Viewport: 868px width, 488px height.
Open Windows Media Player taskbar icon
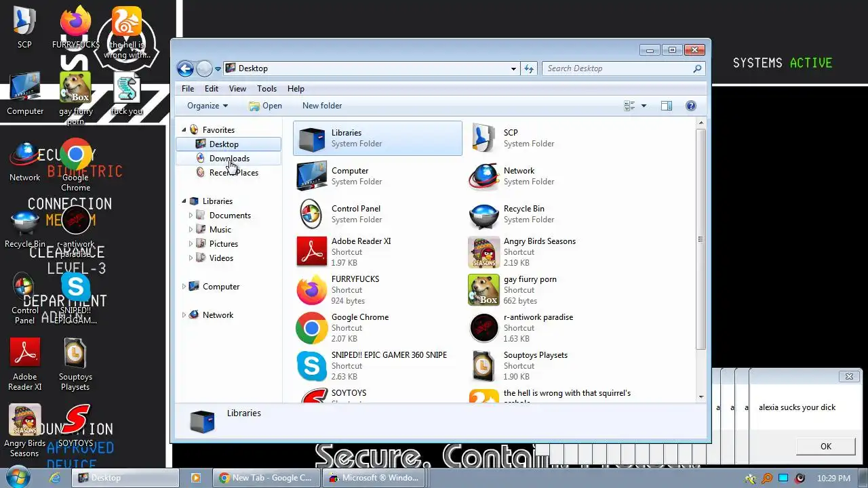tap(195, 478)
